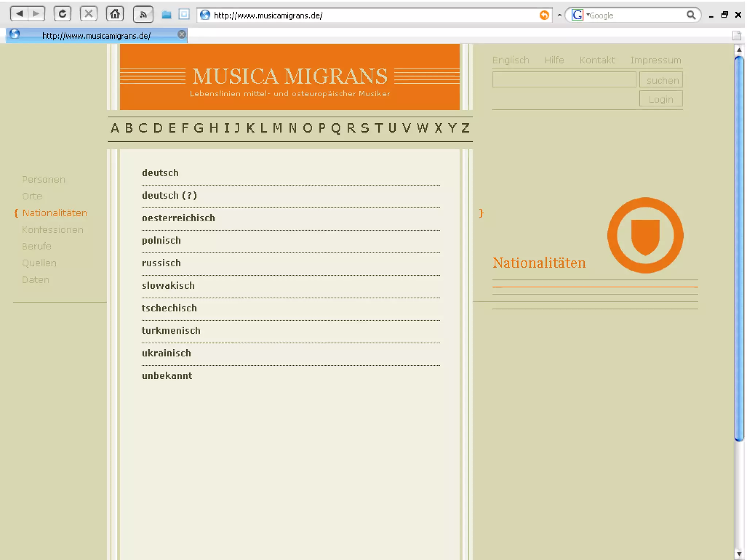Go to the home page icon
The image size is (747, 560).
click(115, 14)
